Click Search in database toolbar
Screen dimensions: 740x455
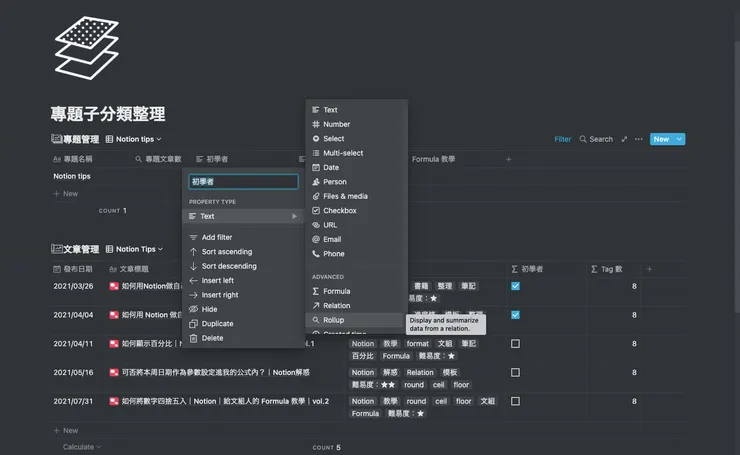[x=596, y=139]
